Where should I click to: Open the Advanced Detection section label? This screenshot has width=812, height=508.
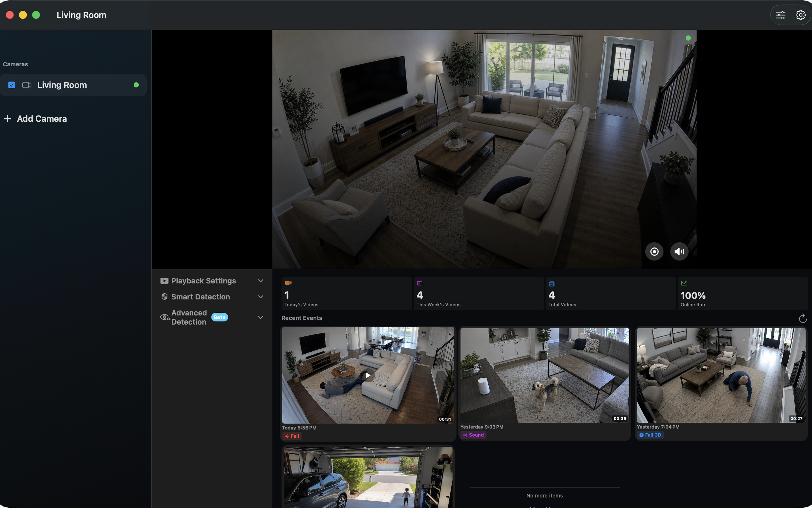click(x=189, y=317)
